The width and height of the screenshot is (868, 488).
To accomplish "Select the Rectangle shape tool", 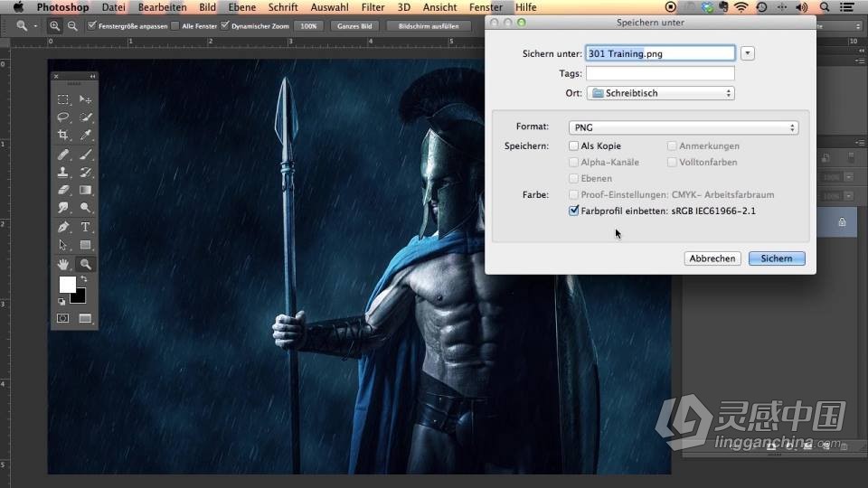I will tap(85, 245).
